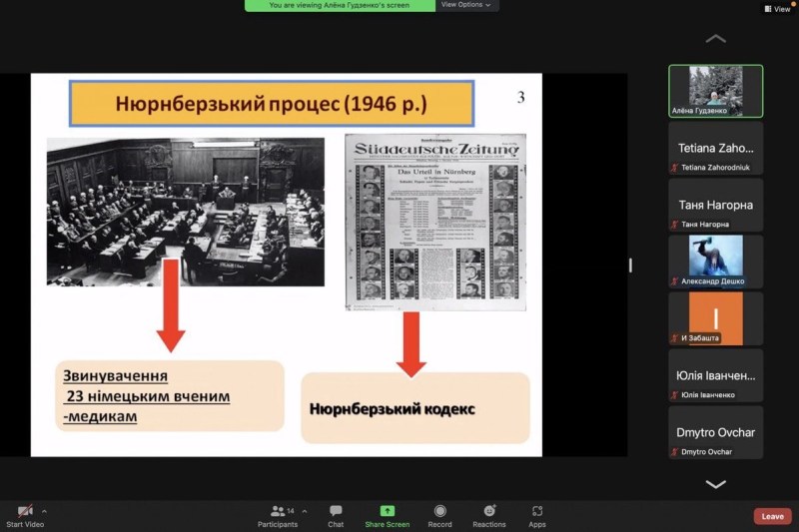Image resolution: width=799 pixels, height=532 pixels.
Task: Click the 'Звинувачення 23 німецьким вченим' box
Action: click(170, 396)
